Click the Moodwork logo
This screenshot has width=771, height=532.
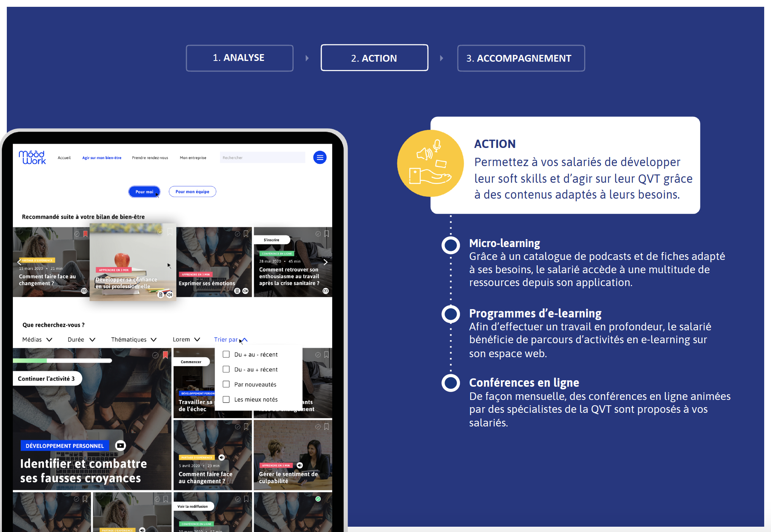click(32, 157)
